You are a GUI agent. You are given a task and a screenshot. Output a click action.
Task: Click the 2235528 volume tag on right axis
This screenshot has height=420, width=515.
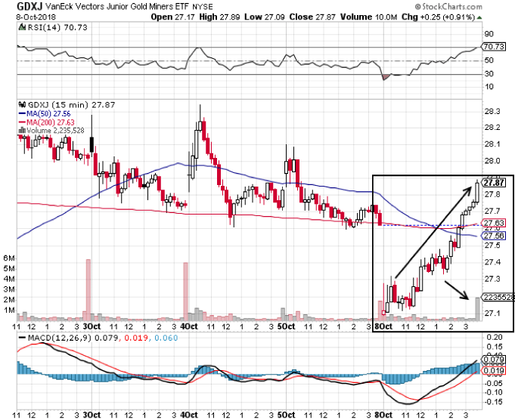click(x=495, y=298)
